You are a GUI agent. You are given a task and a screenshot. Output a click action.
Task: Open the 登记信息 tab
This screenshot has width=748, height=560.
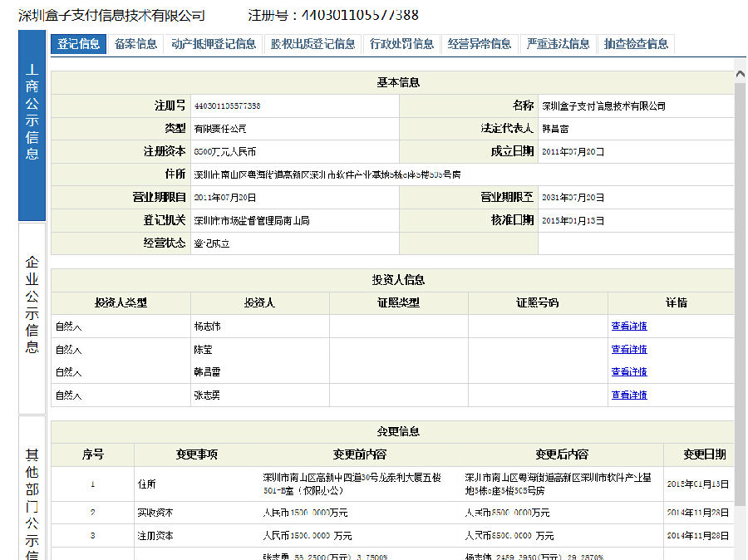pos(79,44)
